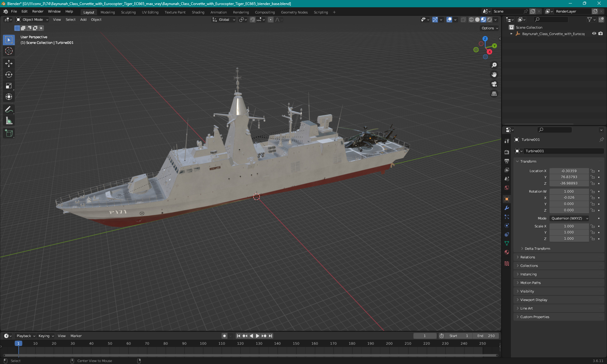Hide the Baynunah collection with eye icon
The image size is (607, 364).
[594, 33]
